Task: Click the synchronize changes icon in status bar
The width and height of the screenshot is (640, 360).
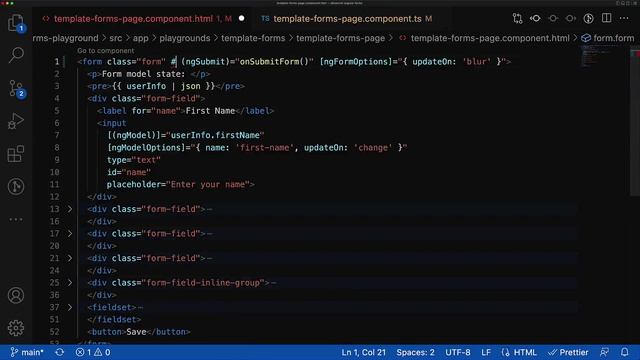Action: point(60,352)
